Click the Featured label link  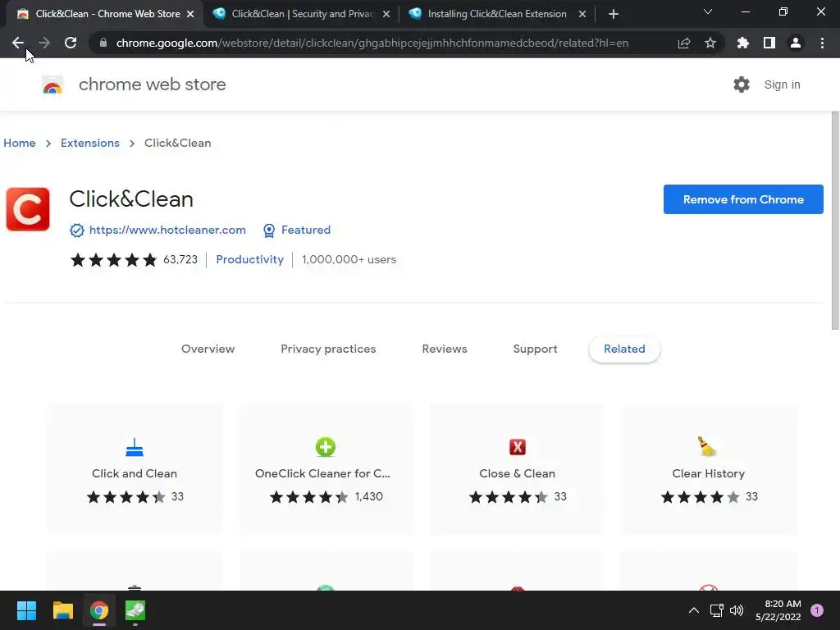pyautogui.click(x=306, y=230)
